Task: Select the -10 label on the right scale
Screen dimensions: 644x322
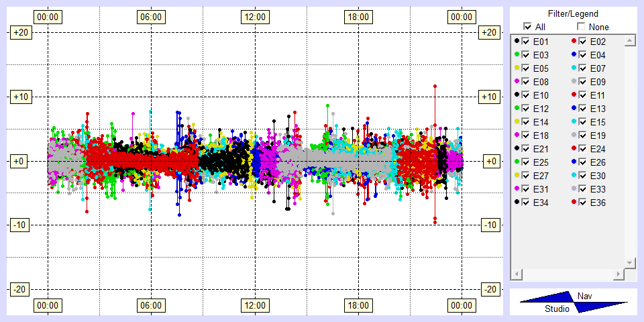Action: coord(490,225)
